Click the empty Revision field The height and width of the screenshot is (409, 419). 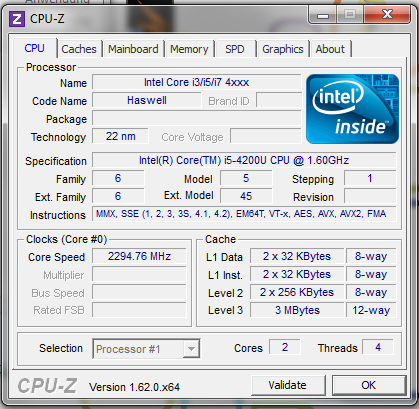pos(370,196)
